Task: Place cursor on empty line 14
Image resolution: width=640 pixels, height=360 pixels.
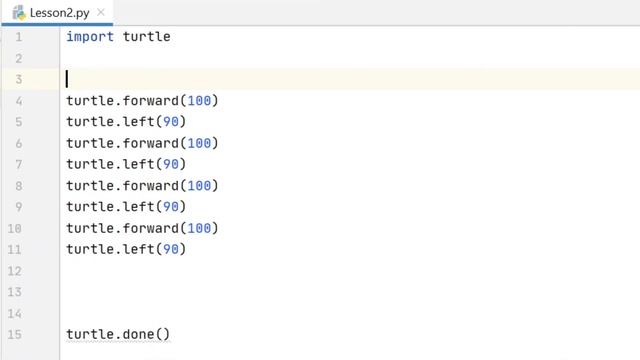Action: pos(349,313)
